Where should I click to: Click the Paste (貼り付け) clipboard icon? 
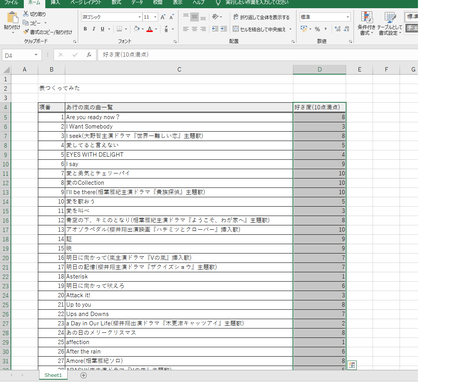[x=12, y=17]
